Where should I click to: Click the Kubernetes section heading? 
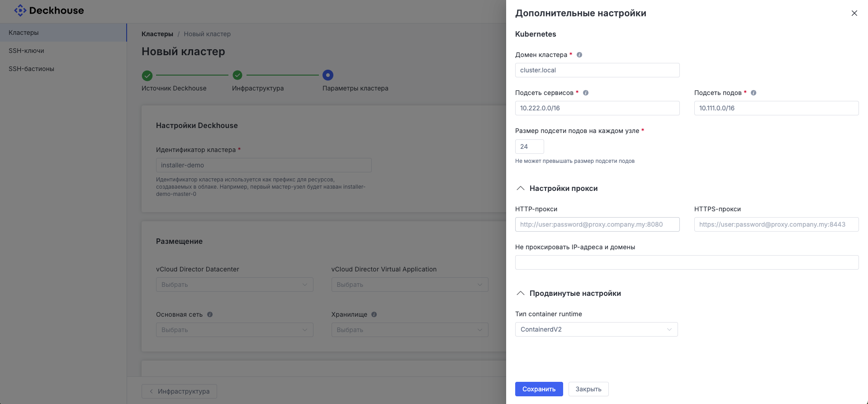coord(536,34)
